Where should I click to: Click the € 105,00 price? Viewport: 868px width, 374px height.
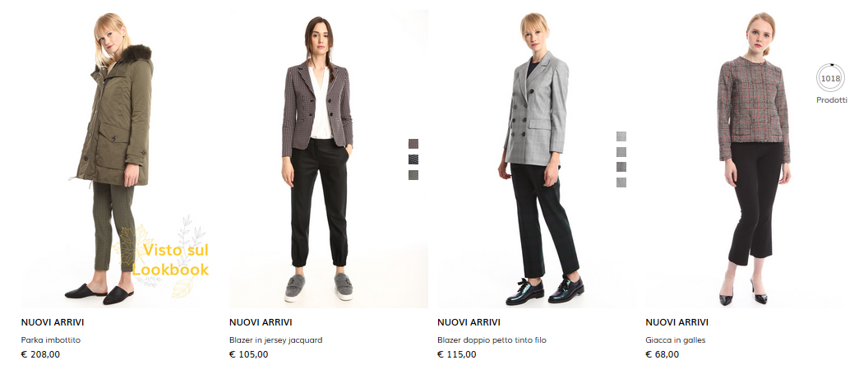point(248,354)
